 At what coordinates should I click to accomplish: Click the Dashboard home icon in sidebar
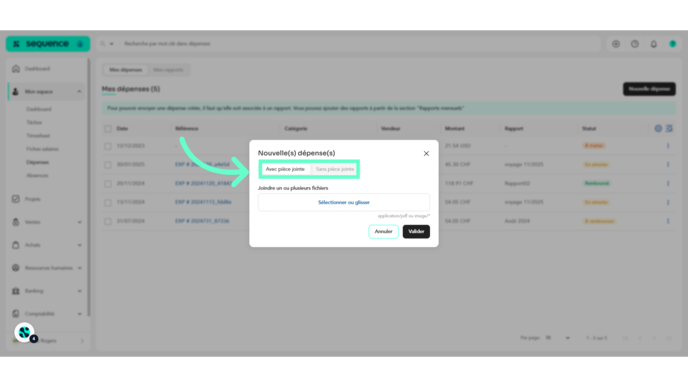click(16, 68)
